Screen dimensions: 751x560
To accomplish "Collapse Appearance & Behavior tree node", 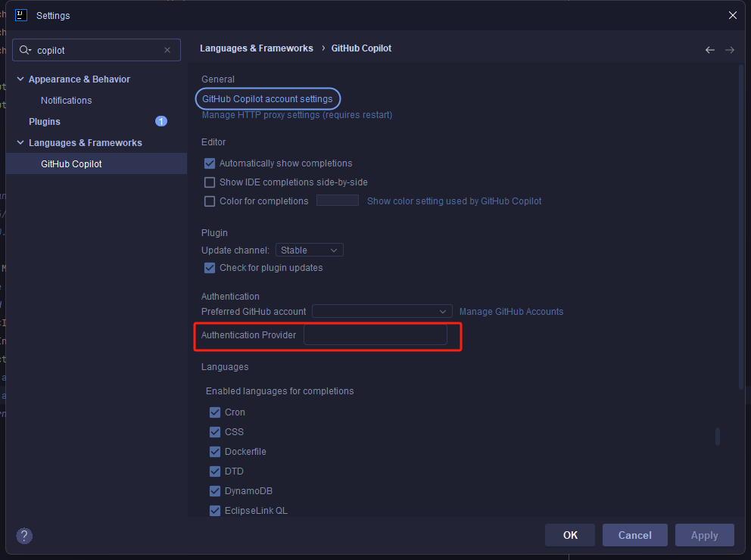I will pyautogui.click(x=20, y=79).
